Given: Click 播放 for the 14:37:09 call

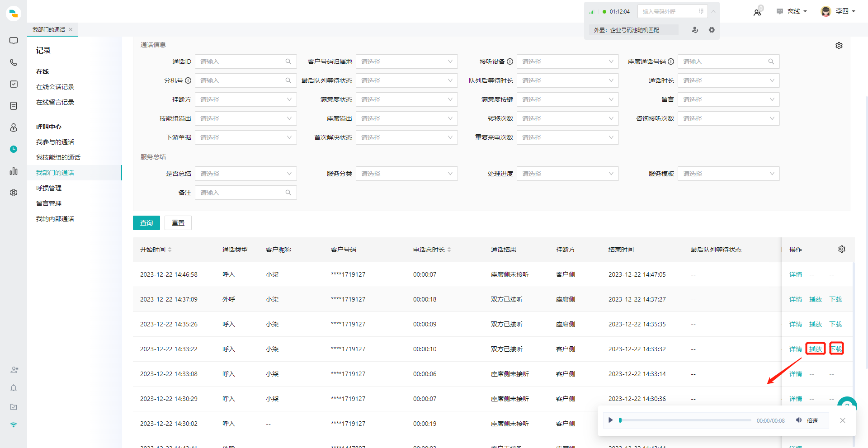Looking at the screenshot, I should (x=816, y=299).
